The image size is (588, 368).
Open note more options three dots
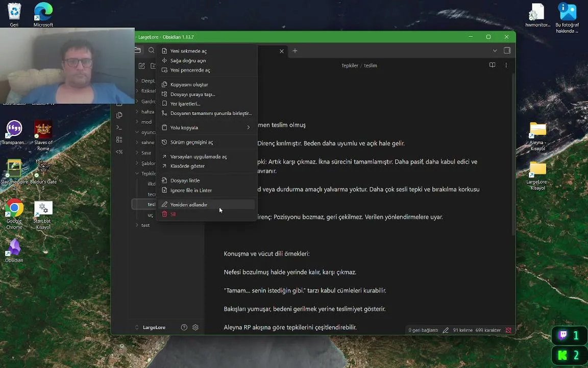(506, 65)
